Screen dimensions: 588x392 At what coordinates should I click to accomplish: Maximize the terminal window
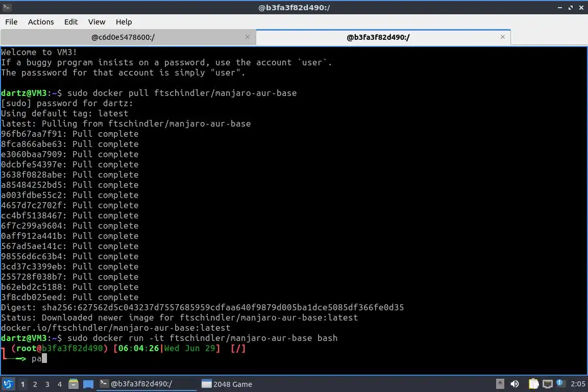(570, 8)
